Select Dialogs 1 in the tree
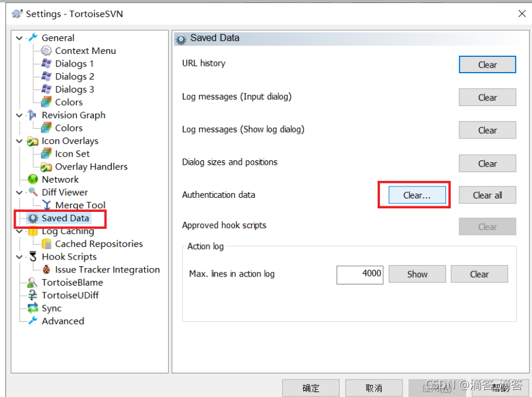This screenshot has height=397, width=532. [74, 64]
